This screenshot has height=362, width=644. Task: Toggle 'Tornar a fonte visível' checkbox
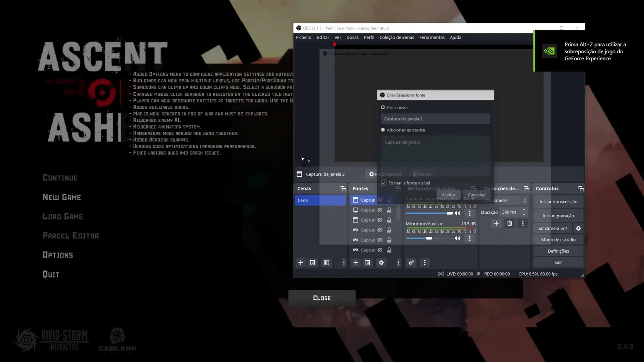[x=384, y=183]
